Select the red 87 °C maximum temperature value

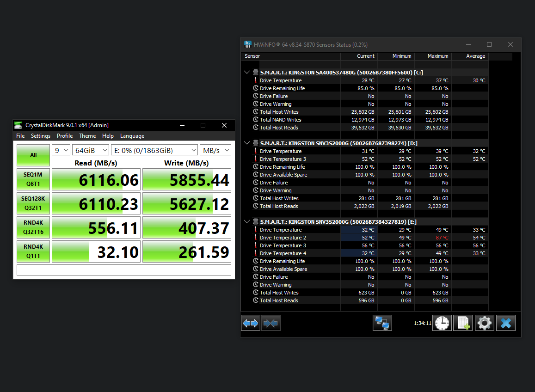tap(442, 238)
